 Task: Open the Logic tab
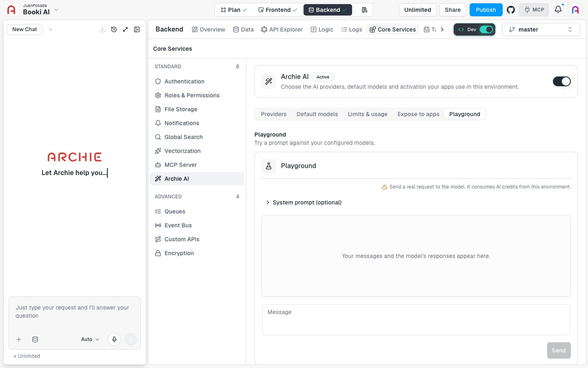coord(322,29)
